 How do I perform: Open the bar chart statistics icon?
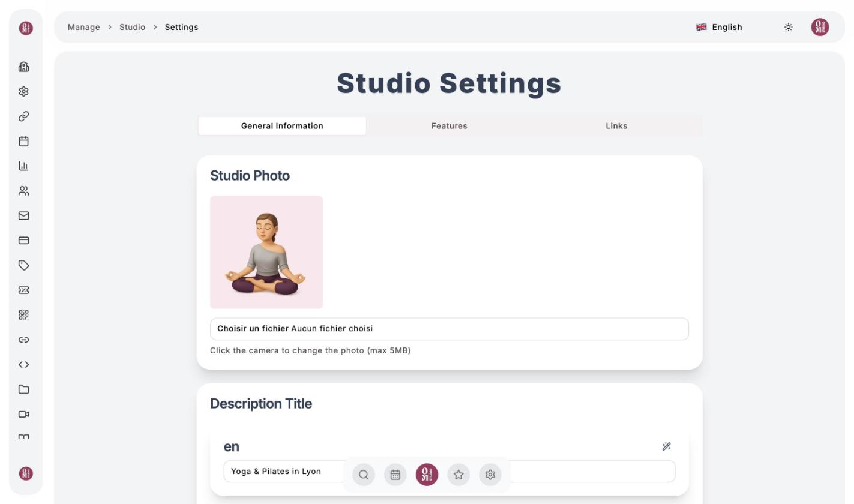[24, 166]
